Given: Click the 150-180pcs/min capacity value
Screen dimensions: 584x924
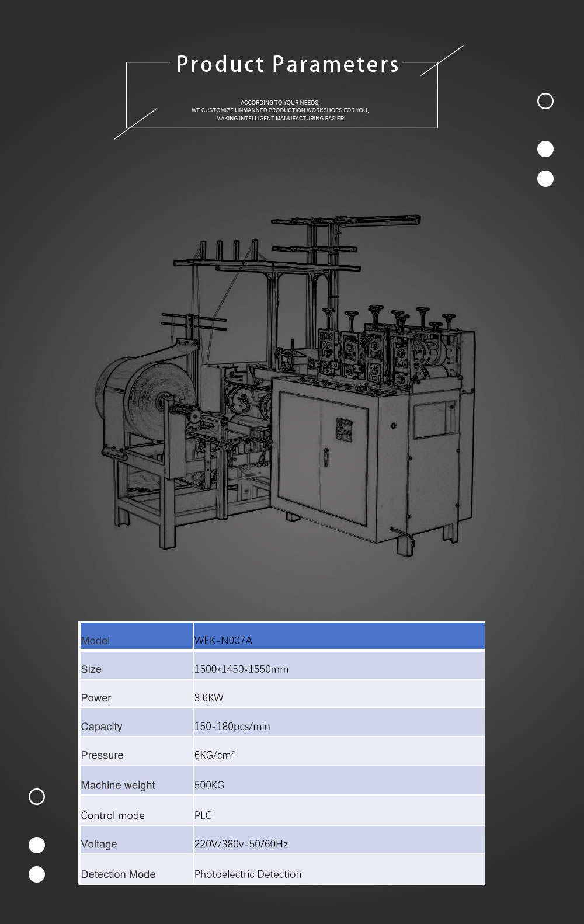Looking at the screenshot, I should coord(232,726).
